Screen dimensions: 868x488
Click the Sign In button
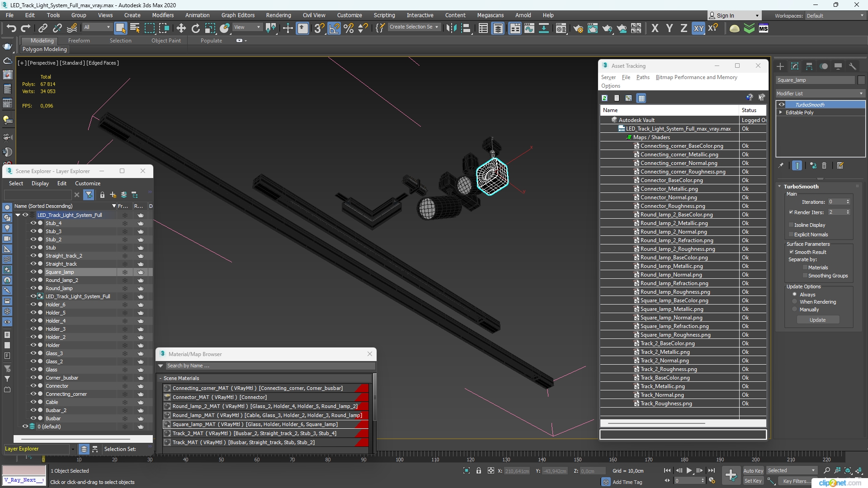pyautogui.click(x=733, y=15)
